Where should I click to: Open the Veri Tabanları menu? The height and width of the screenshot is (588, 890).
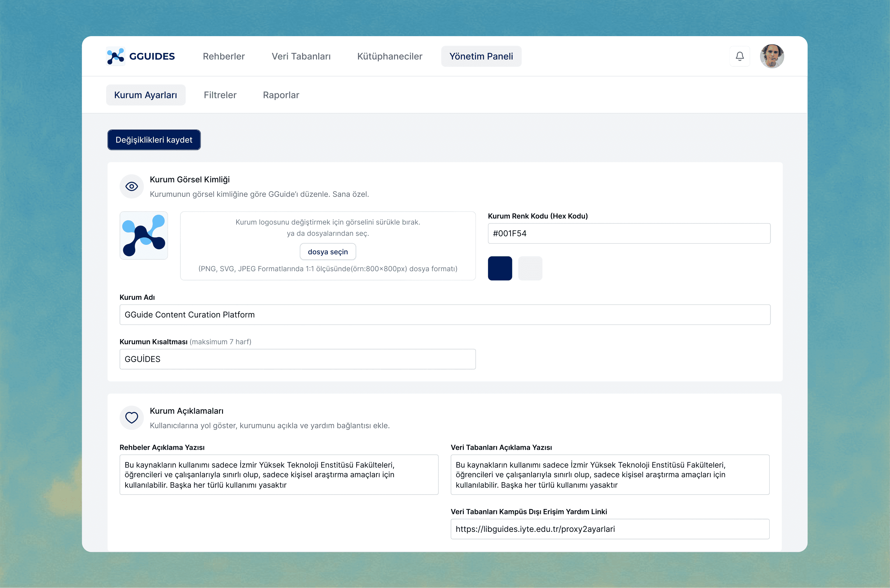coord(301,56)
